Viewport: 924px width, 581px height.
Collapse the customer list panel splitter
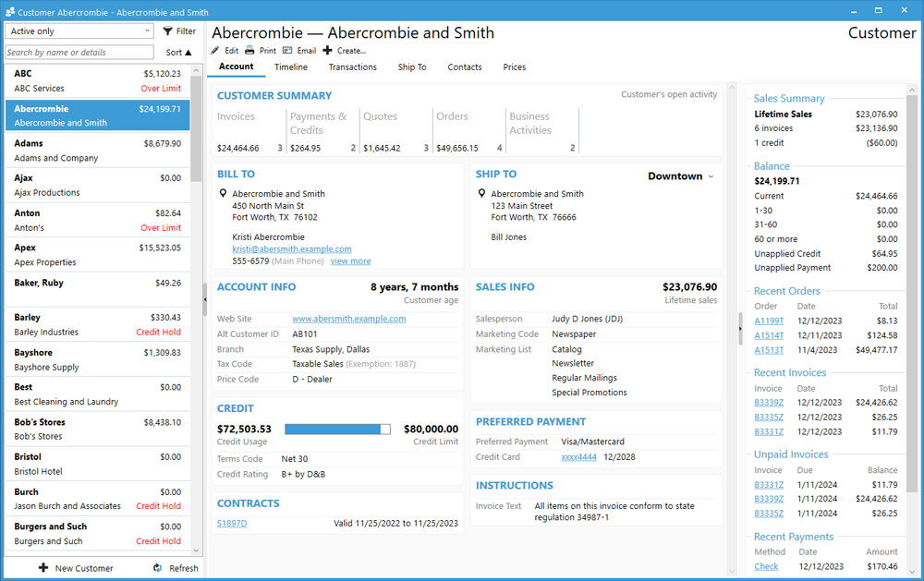pos(204,294)
